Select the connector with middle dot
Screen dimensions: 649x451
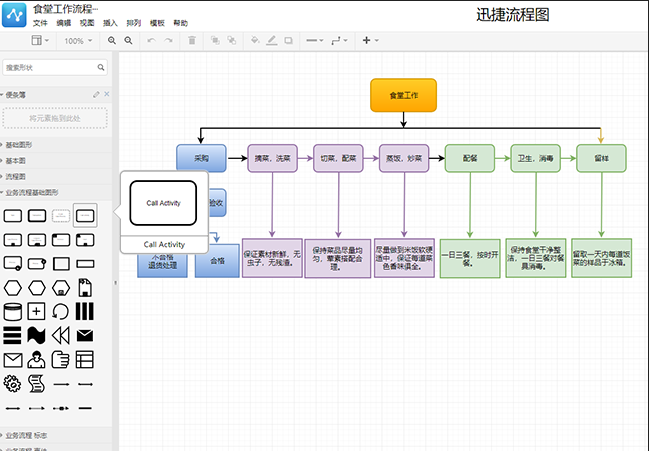coord(61,408)
